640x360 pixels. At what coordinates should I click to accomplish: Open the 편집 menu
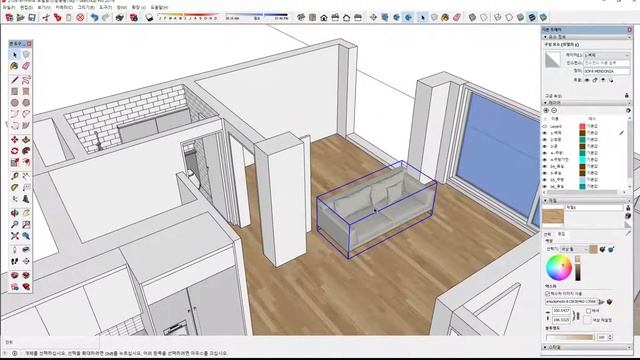(26, 7)
